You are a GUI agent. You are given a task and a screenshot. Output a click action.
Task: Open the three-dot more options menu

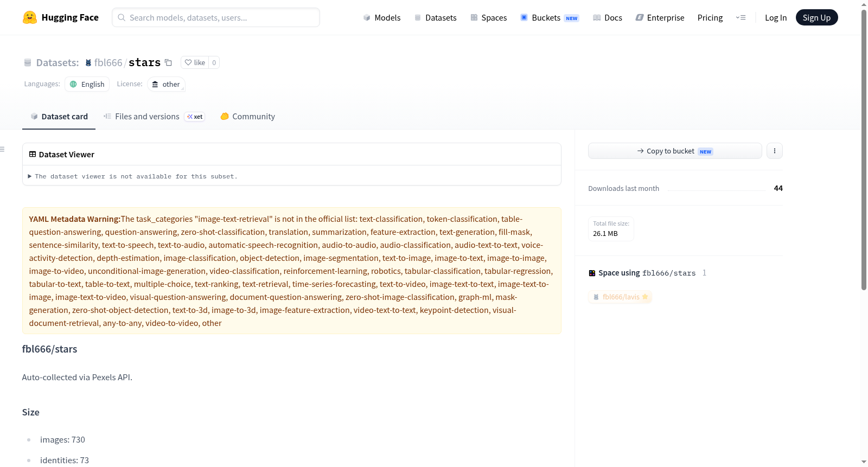pos(775,151)
